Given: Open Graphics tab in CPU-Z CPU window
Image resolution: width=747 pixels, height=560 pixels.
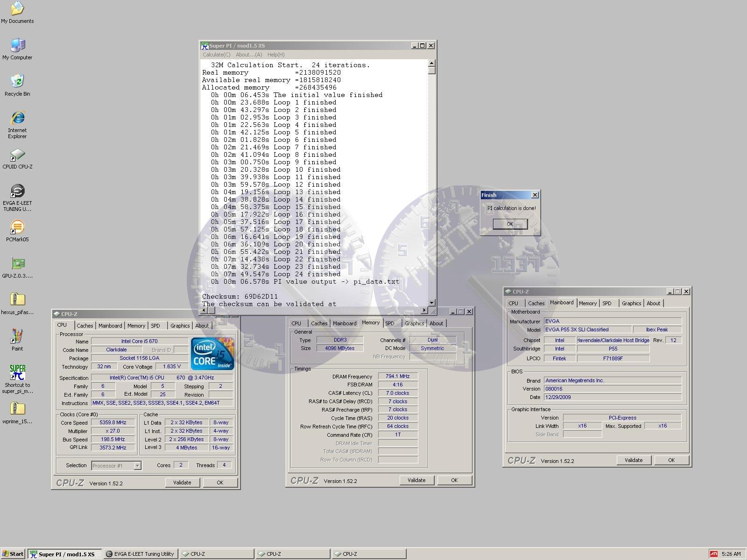Looking at the screenshot, I should point(180,326).
